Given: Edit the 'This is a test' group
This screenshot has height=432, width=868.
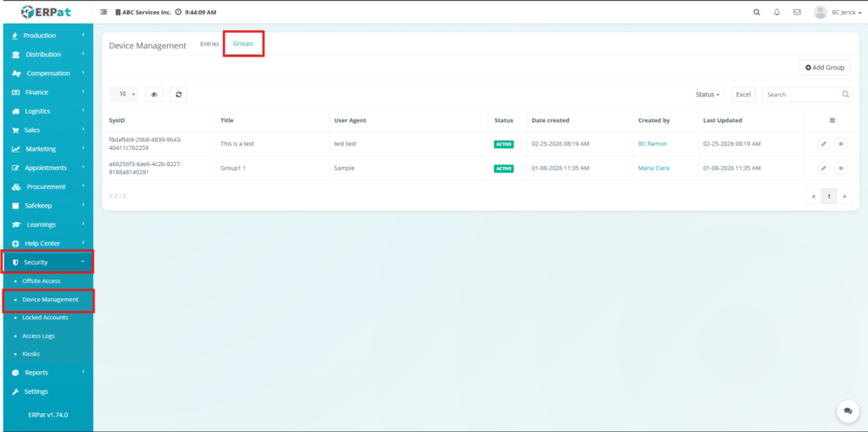Looking at the screenshot, I should click(x=823, y=144).
